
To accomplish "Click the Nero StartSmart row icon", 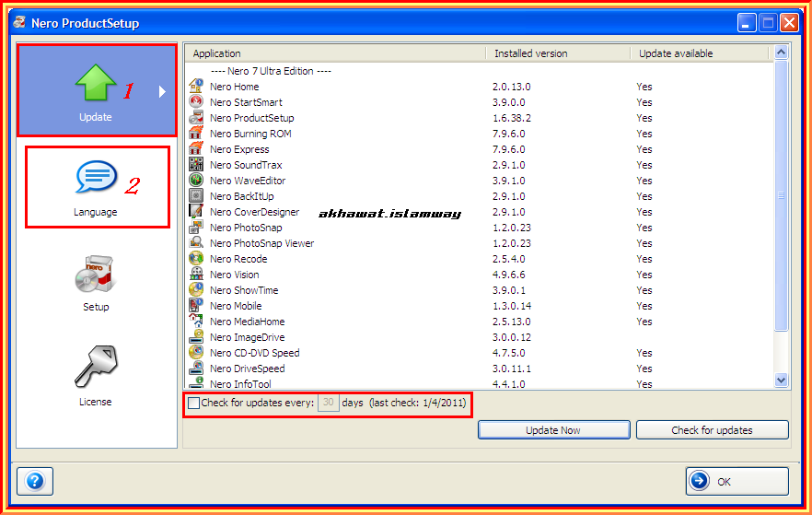I will [x=196, y=101].
